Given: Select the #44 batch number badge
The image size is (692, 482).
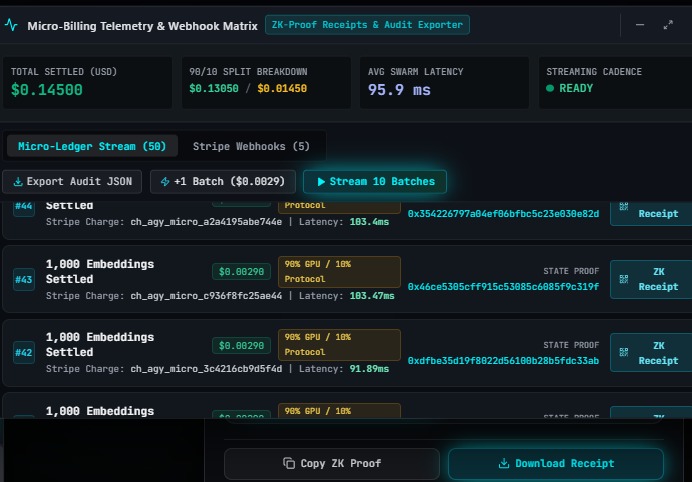Looking at the screenshot, I should click(x=24, y=207).
